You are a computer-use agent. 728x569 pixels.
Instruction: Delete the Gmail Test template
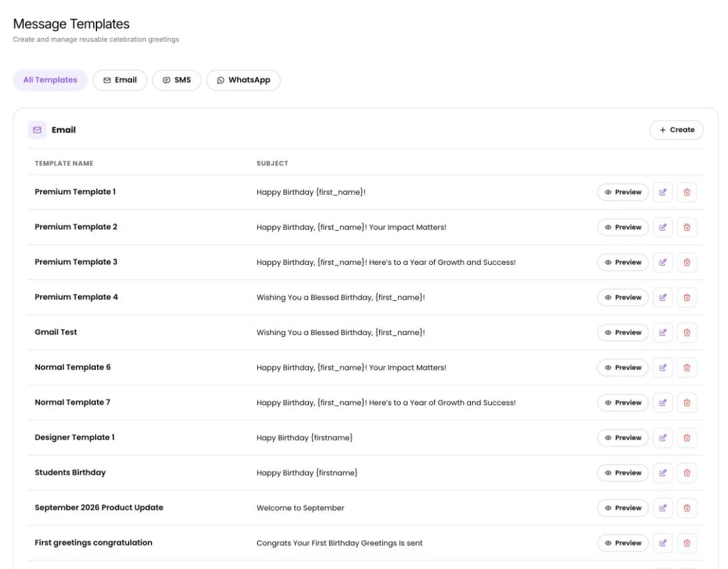(x=687, y=332)
